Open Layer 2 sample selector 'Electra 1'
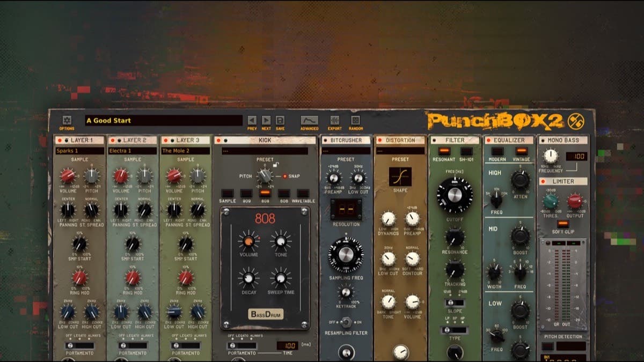Screen dimensions: 644x362 [133, 151]
